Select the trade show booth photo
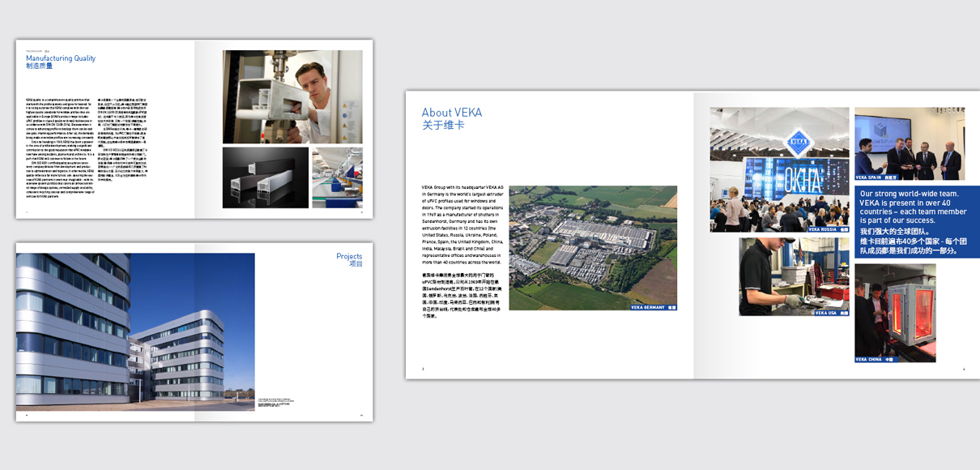The height and width of the screenshot is (470, 980). 780,170
